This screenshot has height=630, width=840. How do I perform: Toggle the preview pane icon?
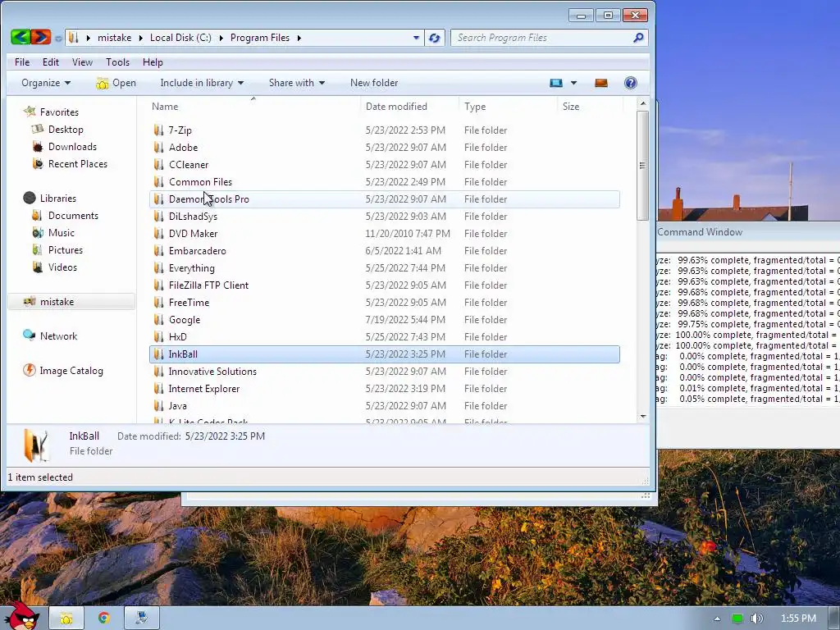(601, 83)
